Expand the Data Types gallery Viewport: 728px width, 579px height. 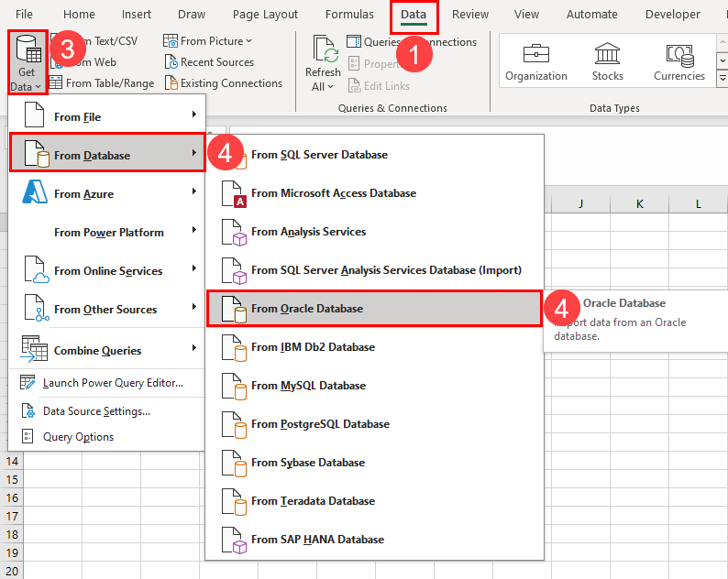(722, 79)
